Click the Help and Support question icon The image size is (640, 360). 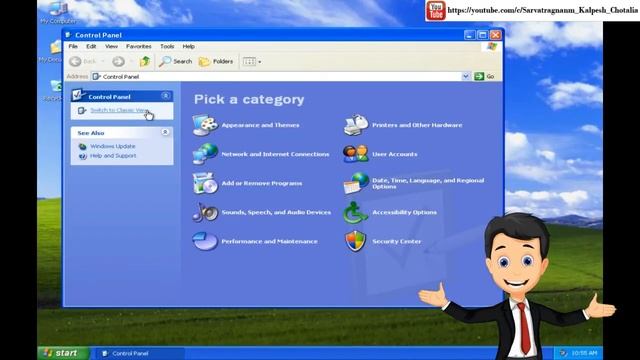82,156
